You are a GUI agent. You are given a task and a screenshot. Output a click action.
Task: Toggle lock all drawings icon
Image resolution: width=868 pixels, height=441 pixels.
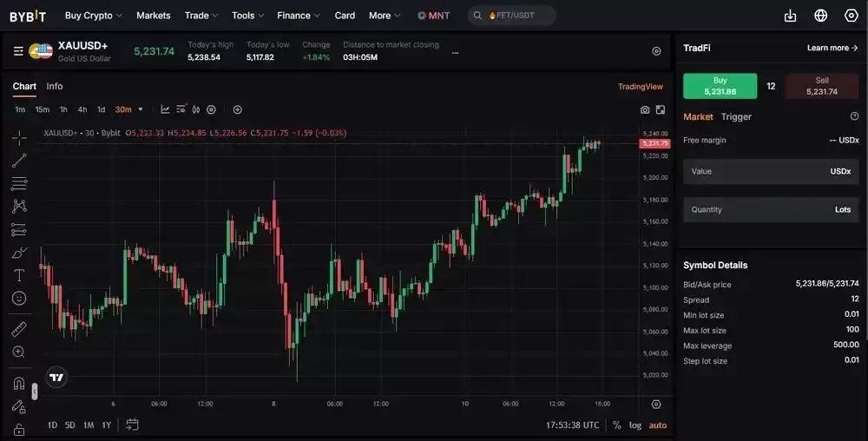pyautogui.click(x=19, y=430)
